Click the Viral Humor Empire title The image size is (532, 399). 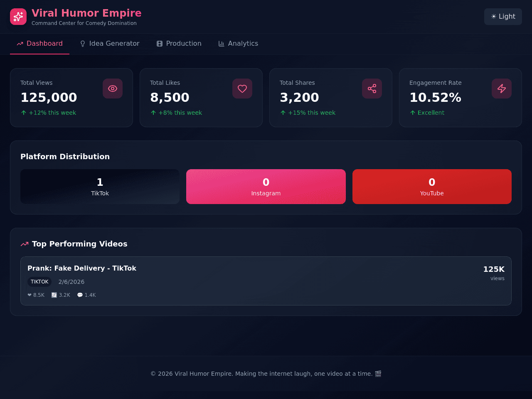point(86,13)
